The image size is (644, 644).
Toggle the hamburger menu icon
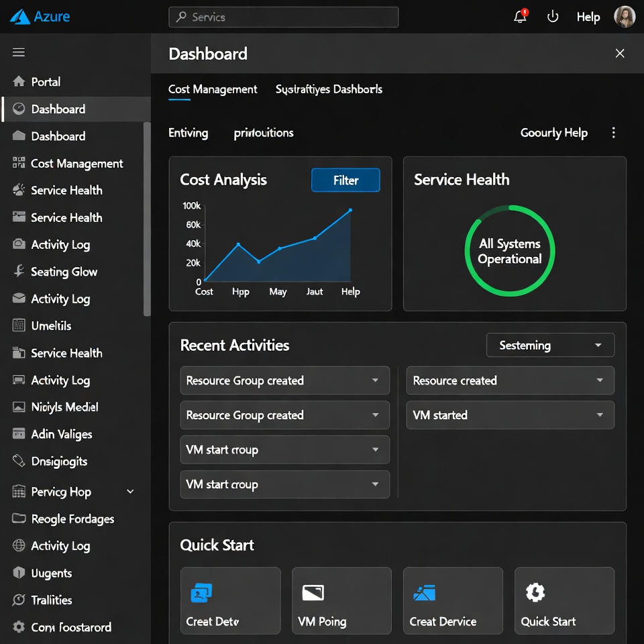pyautogui.click(x=19, y=53)
